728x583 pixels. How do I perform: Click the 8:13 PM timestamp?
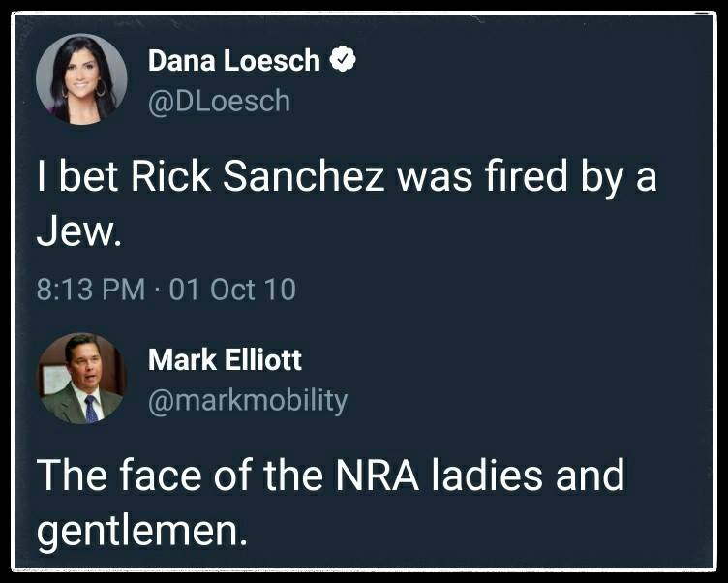point(90,290)
